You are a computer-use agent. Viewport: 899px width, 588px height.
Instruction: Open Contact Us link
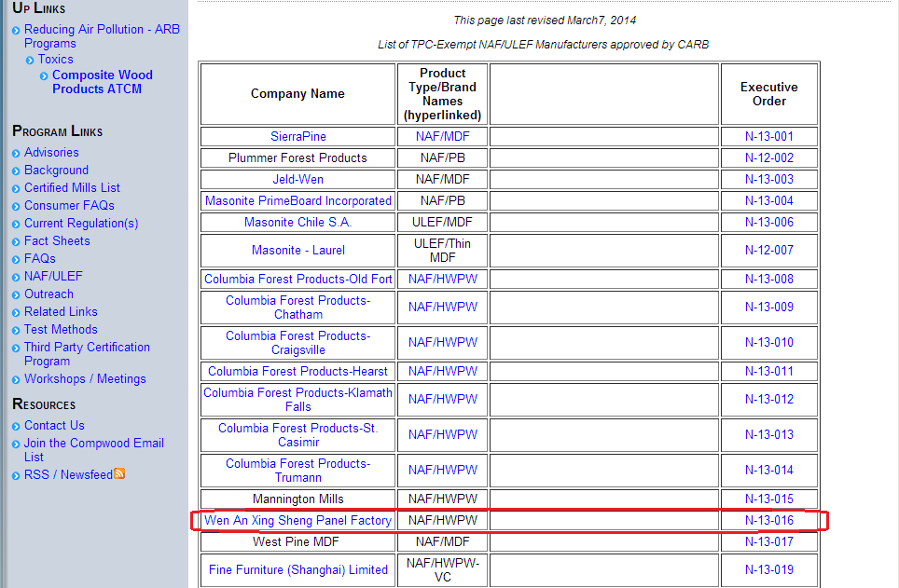pos(54,426)
